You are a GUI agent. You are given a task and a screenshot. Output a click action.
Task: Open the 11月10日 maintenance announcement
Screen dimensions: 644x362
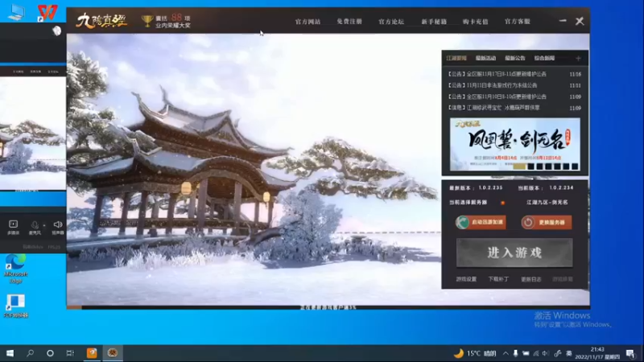click(497, 97)
